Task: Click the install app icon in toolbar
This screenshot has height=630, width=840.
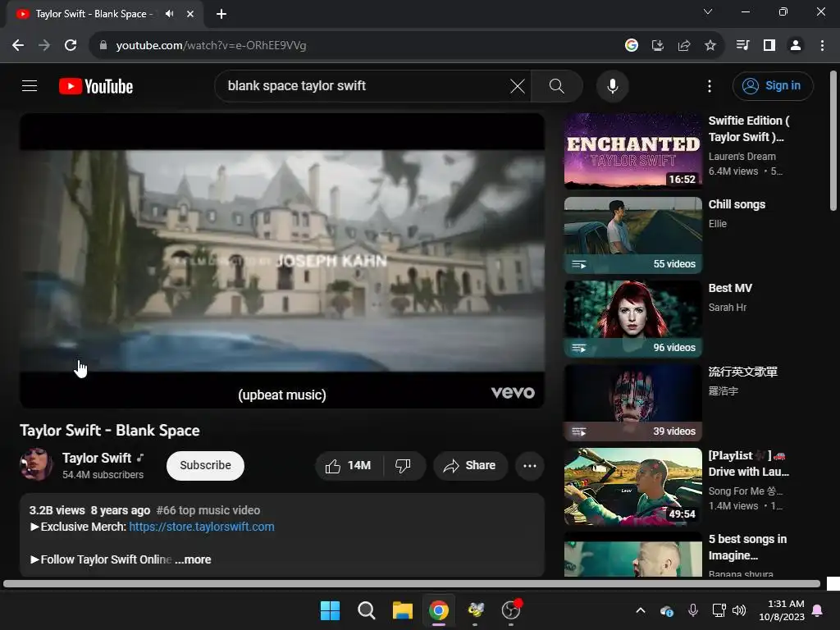Action: click(x=658, y=46)
